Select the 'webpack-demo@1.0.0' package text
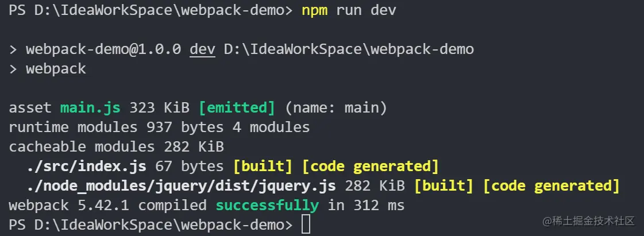The height and width of the screenshot is (236, 644). (103, 49)
